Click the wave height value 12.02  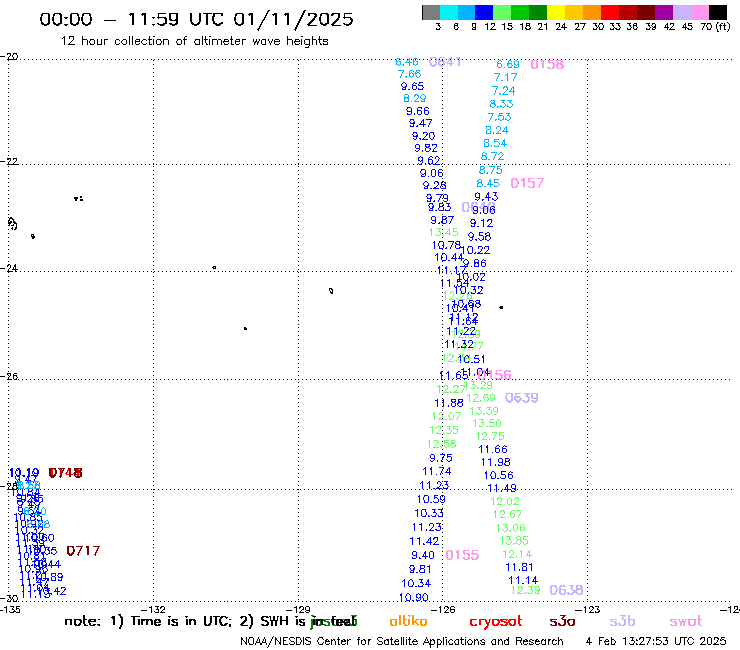pos(505,501)
